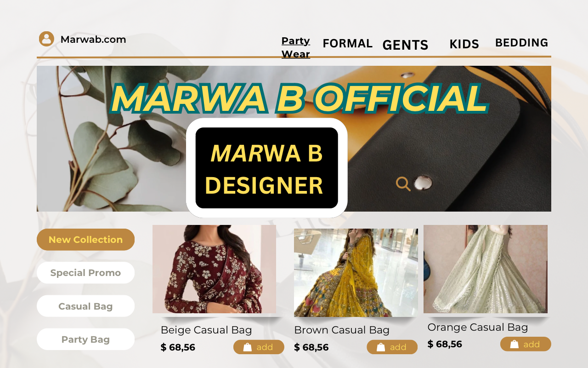Choose the Special Promo filter
This screenshot has width=588, height=368.
[x=85, y=273]
